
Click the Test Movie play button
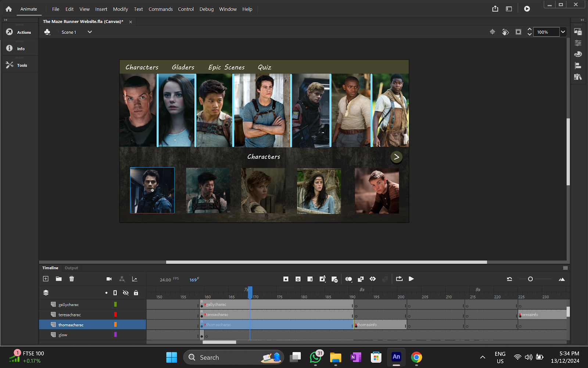pos(527,9)
